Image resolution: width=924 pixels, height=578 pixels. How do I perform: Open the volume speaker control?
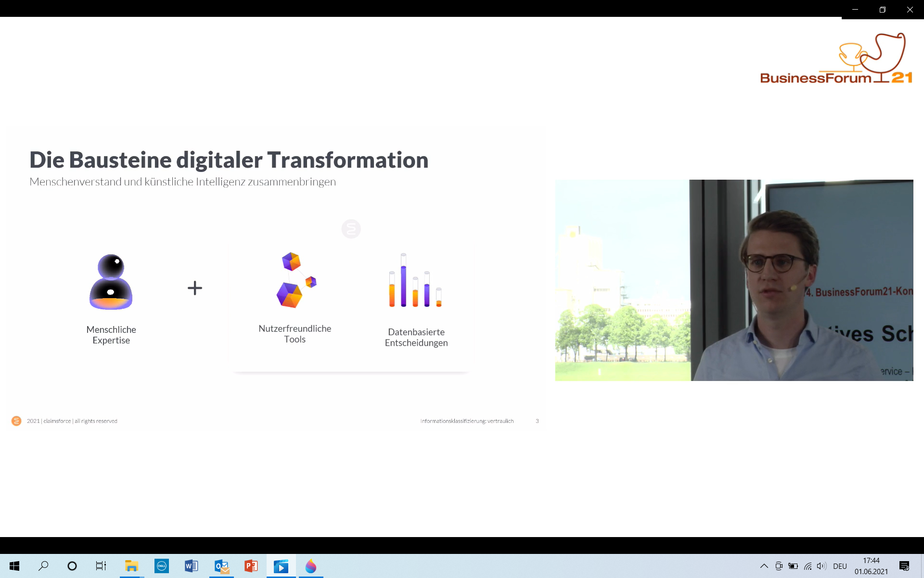tap(821, 566)
